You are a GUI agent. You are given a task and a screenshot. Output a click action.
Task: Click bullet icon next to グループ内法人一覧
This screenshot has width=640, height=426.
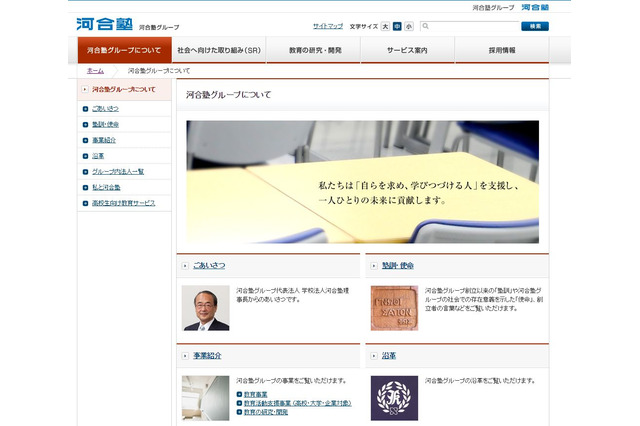point(85,172)
